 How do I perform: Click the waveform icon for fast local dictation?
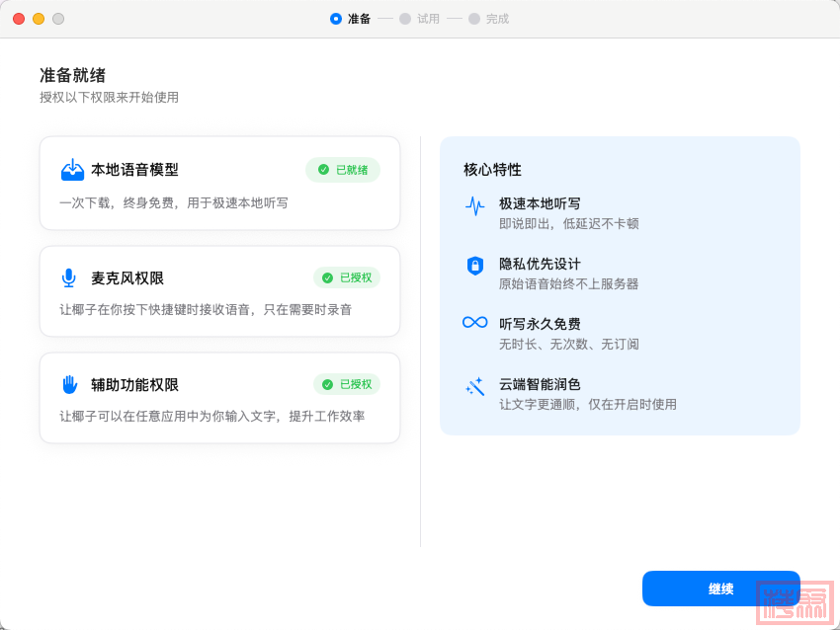[475, 205]
